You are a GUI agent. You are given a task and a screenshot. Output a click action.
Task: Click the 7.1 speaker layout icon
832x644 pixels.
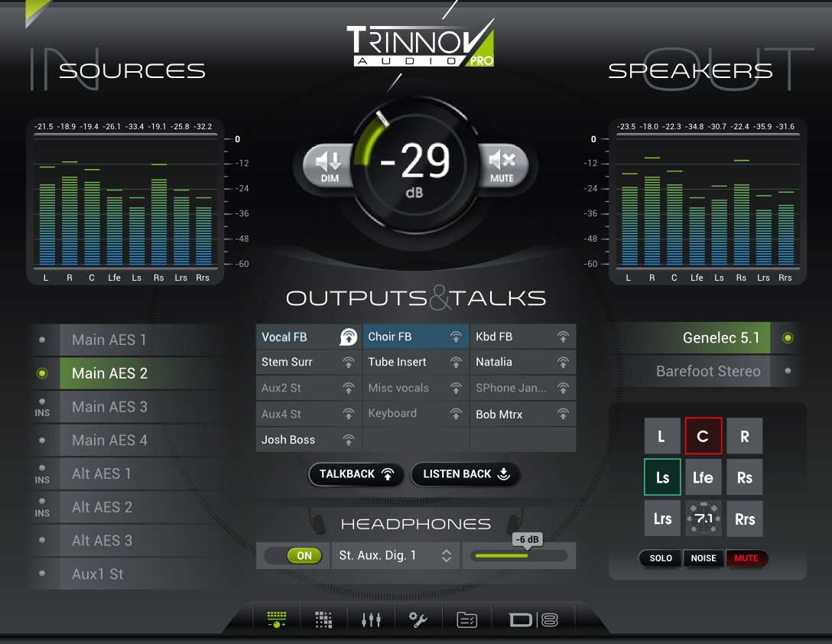(703, 518)
